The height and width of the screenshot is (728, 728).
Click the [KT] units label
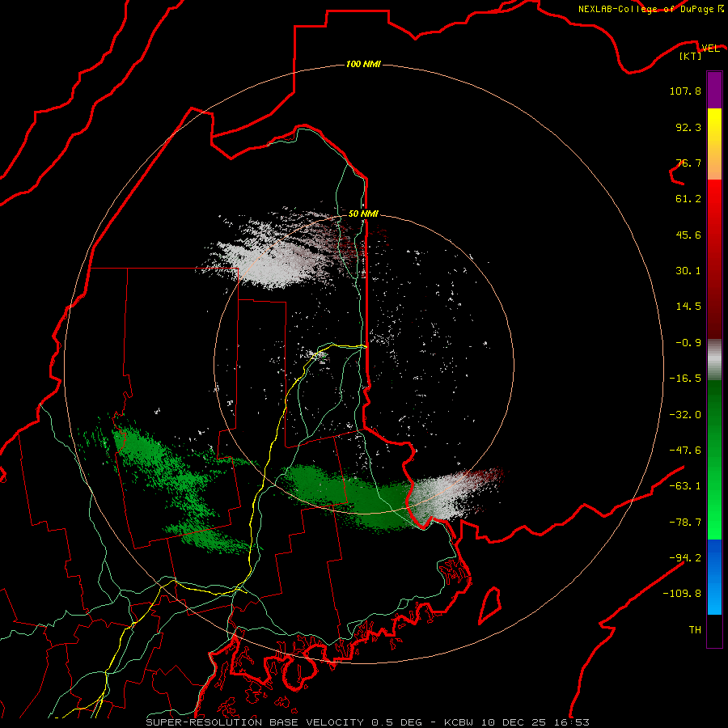691,56
